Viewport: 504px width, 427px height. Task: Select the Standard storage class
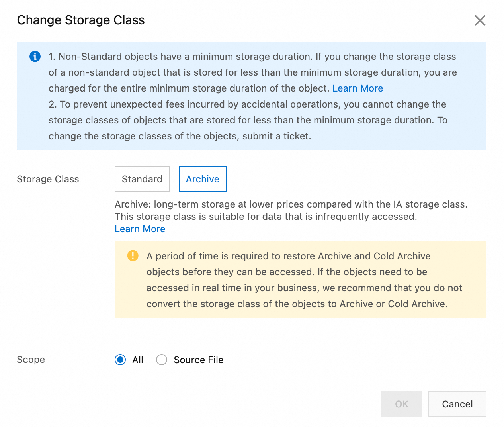tap(142, 179)
